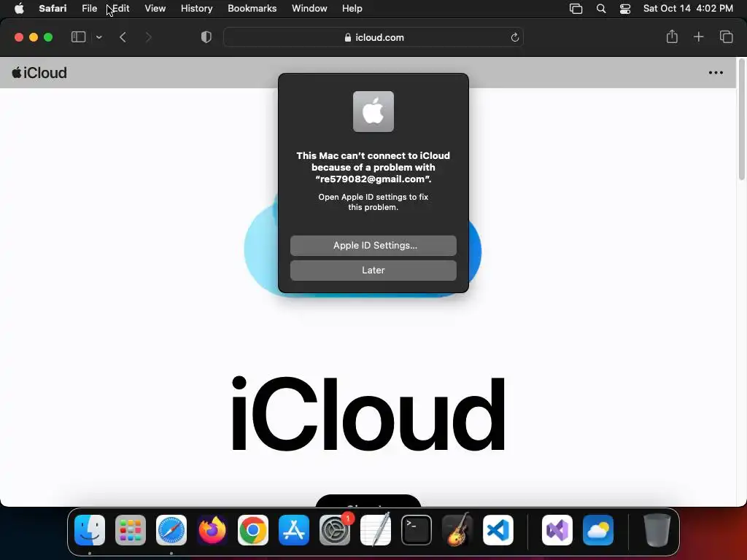The image size is (747, 560).
Task: Open the Edit menu
Action: pyautogui.click(x=120, y=9)
